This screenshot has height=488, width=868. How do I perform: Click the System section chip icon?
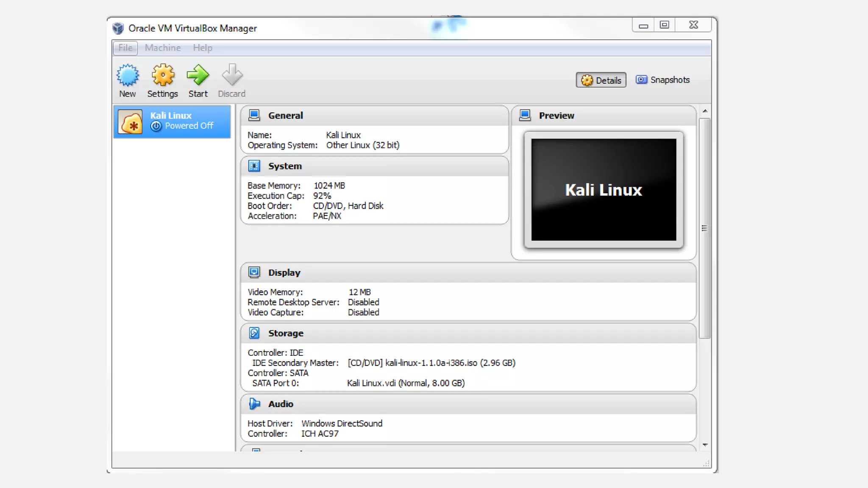[254, 166]
